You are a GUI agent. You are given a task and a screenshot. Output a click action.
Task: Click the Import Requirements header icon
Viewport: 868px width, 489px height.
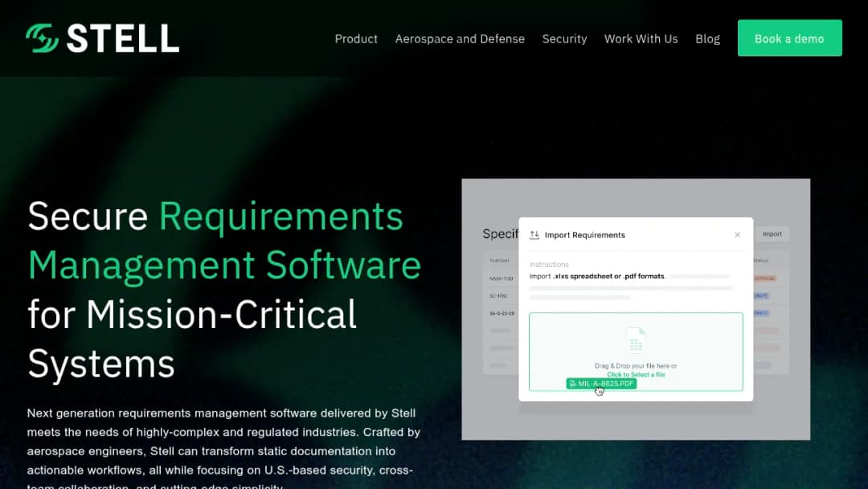[534, 235]
